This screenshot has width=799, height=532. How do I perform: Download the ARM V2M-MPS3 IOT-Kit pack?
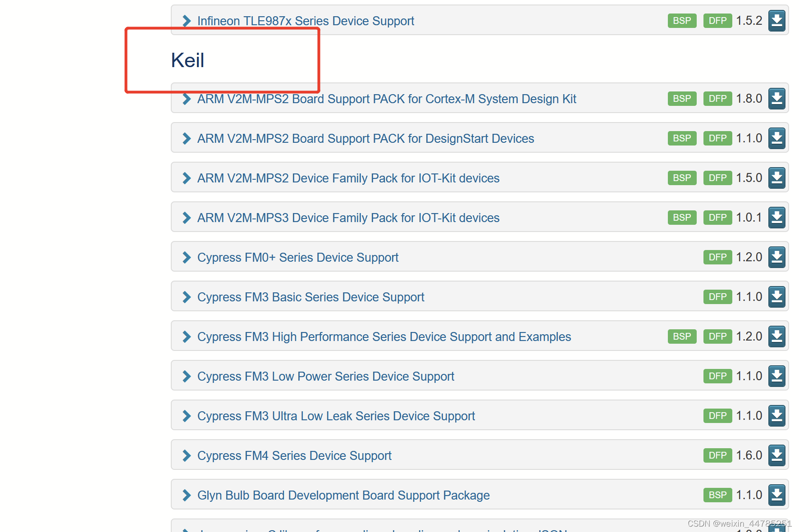[776, 217]
